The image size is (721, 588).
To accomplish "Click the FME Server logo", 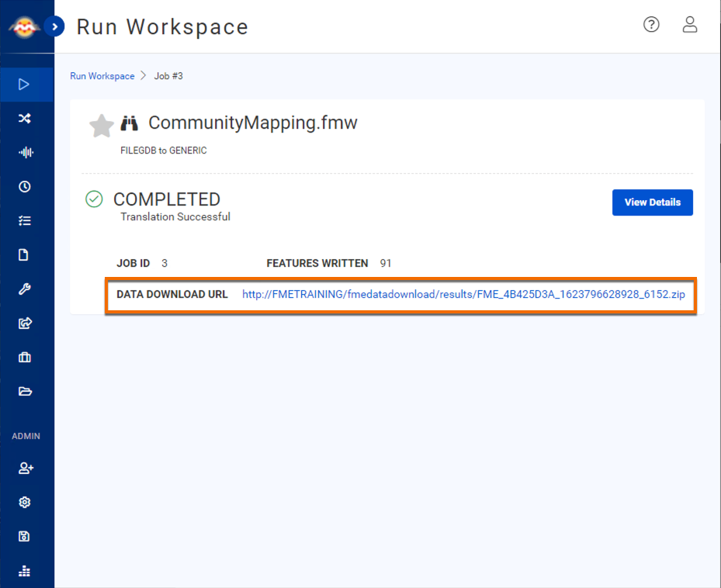I will click(24, 27).
